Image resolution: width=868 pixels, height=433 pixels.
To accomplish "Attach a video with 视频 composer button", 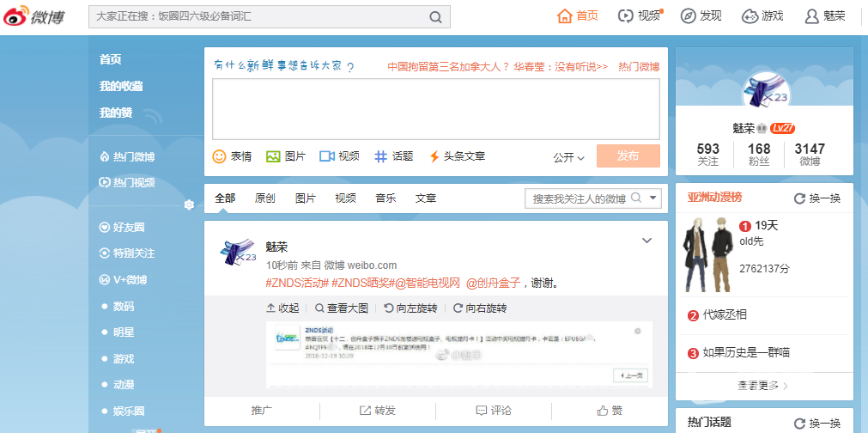I will click(x=339, y=156).
